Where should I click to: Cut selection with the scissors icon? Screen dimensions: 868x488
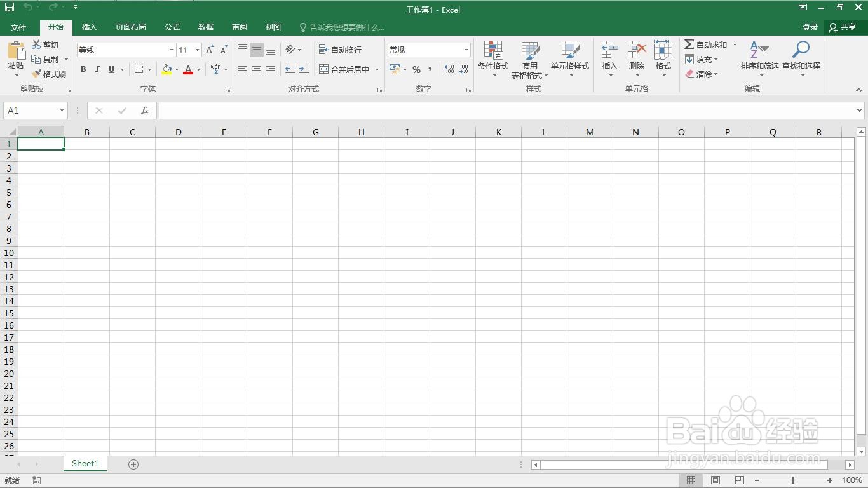[x=36, y=44]
